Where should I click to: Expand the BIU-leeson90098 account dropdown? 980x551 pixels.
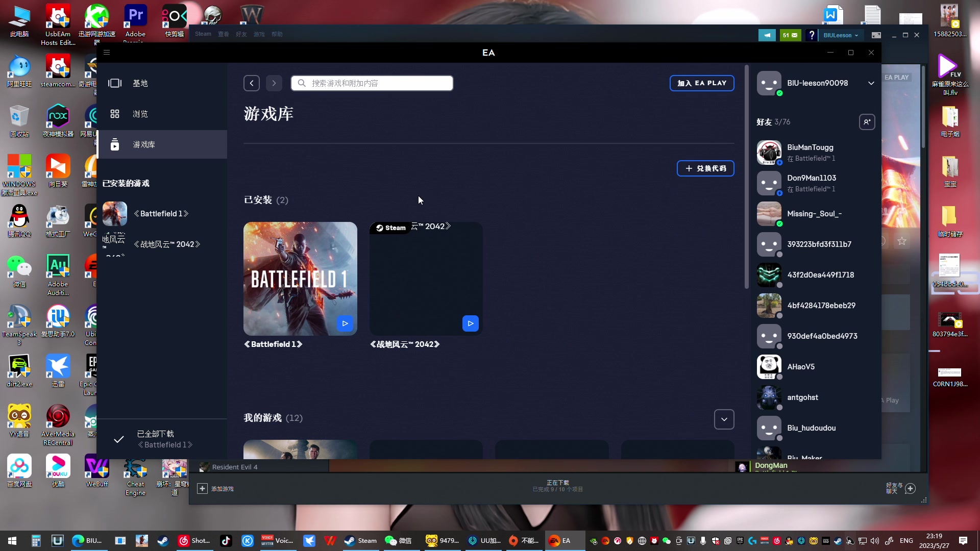pyautogui.click(x=871, y=83)
